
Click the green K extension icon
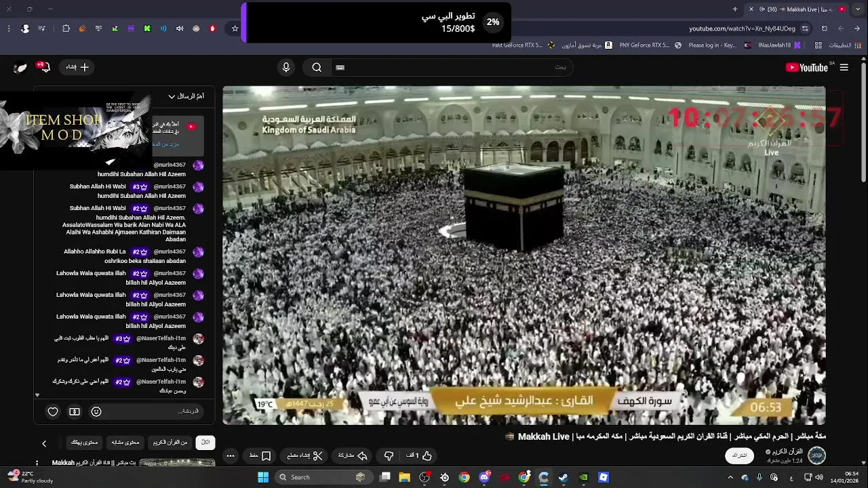(147, 28)
